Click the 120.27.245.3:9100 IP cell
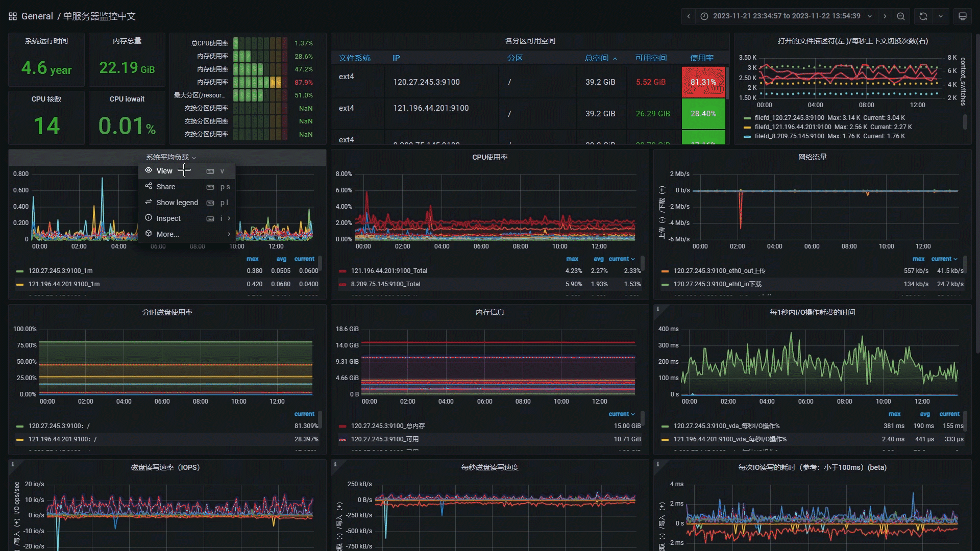The width and height of the screenshot is (980, 551). [x=426, y=82]
